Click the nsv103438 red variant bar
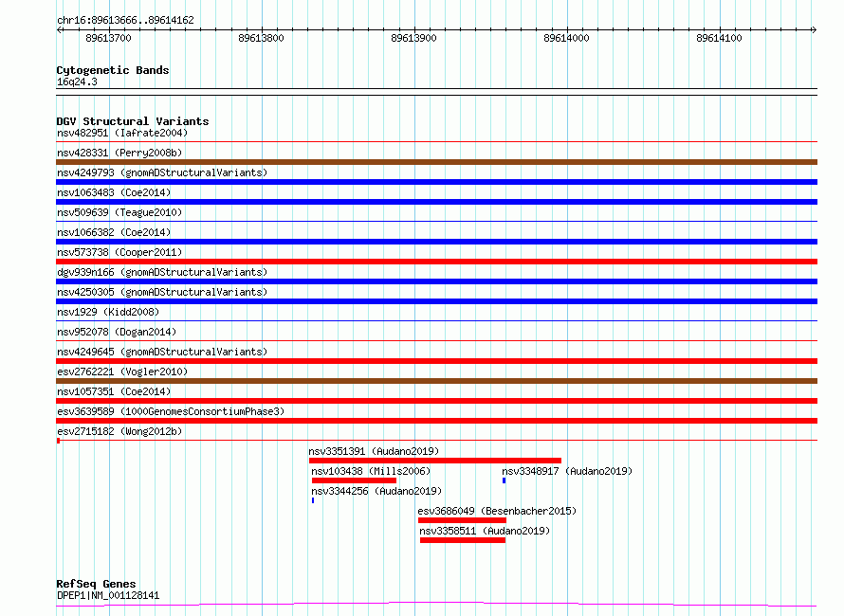Viewport: 844px width, 616px height. pyautogui.click(x=354, y=480)
